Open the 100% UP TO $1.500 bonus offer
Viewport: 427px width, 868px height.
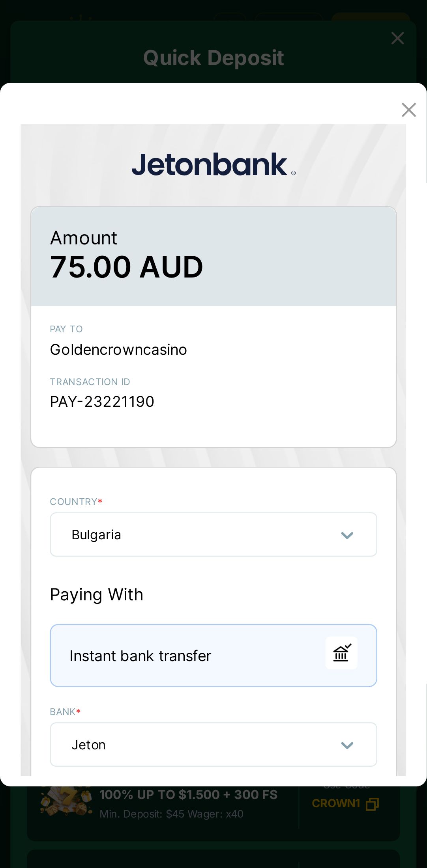tap(189, 795)
